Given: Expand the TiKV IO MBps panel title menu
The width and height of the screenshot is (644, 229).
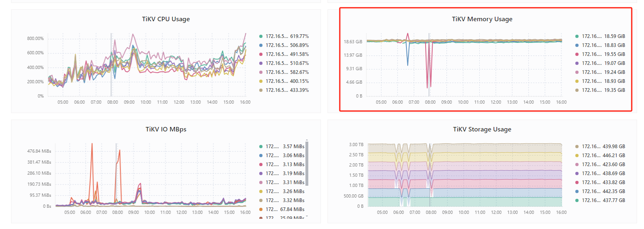Looking at the screenshot, I should coord(166,129).
